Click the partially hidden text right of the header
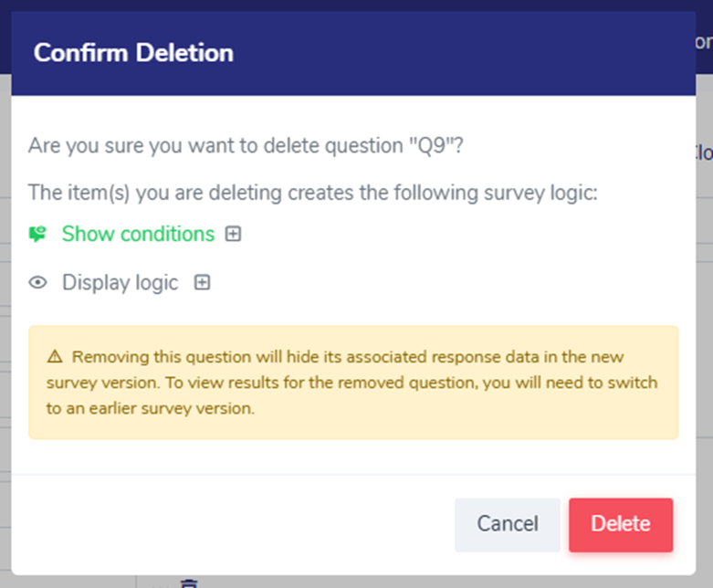 coord(704,43)
